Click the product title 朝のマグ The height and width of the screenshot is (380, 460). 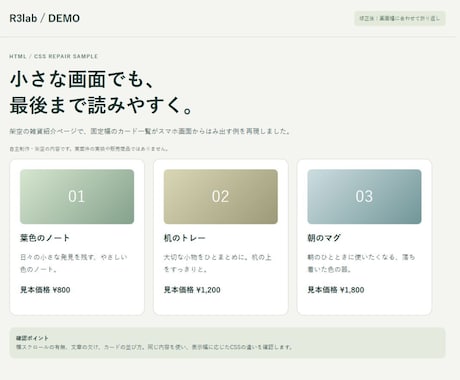(324, 238)
